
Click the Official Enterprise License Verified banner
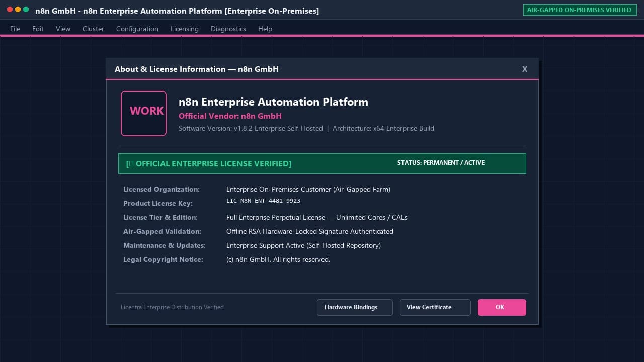click(322, 163)
